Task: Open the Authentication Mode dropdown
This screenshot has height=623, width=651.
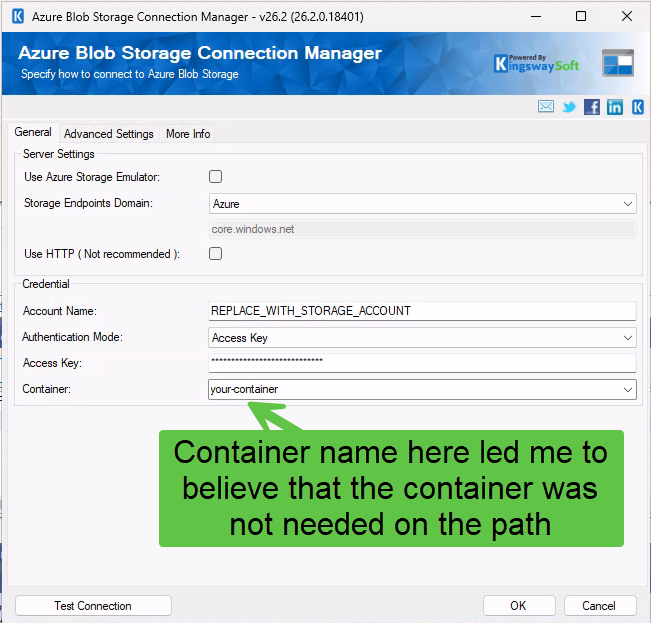Action: 422,338
